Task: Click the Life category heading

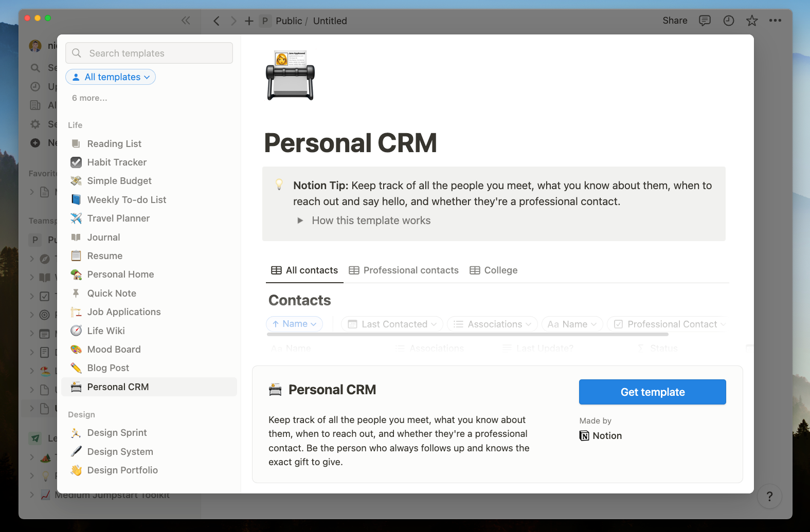Action: coord(75,125)
